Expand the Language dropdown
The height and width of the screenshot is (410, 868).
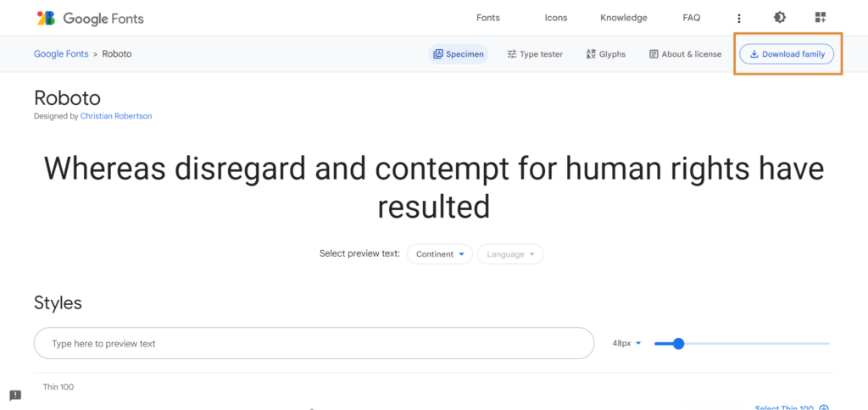point(510,254)
